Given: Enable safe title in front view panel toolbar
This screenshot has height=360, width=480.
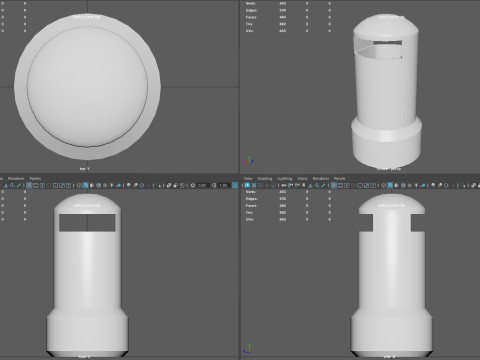Looking at the screenshot, I should click(68, 185).
